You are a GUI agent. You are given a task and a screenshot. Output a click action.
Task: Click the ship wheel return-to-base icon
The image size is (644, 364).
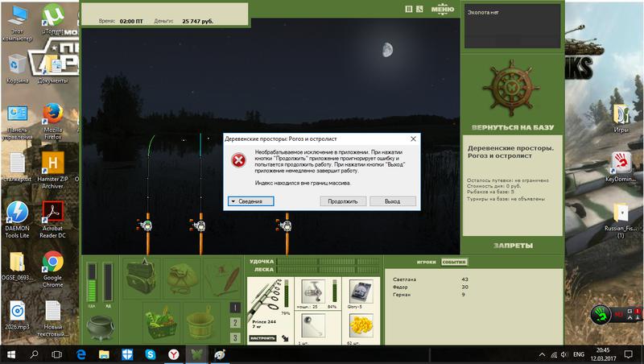pyautogui.click(x=511, y=88)
